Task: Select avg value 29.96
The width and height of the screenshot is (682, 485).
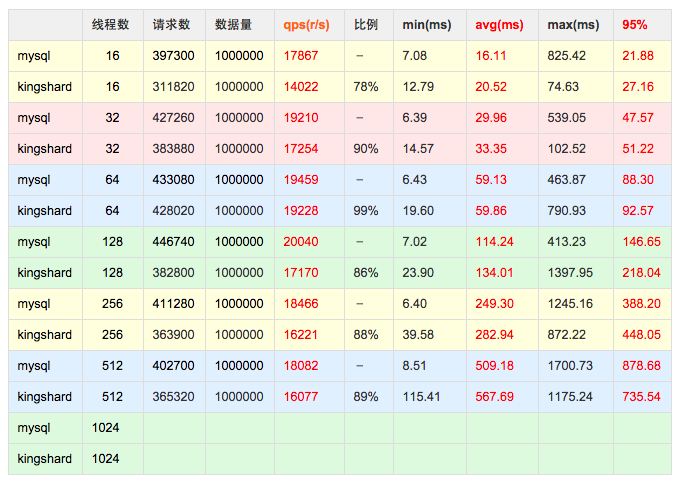Action: coord(491,117)
